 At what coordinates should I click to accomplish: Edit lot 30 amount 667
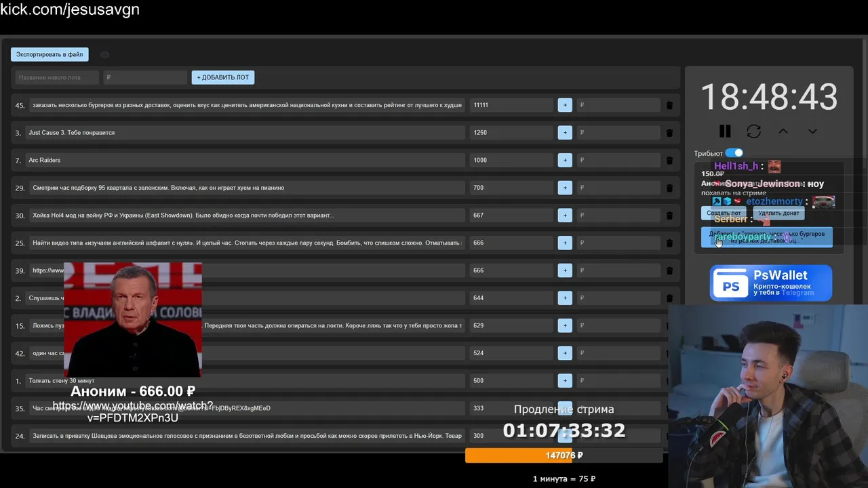511,216
